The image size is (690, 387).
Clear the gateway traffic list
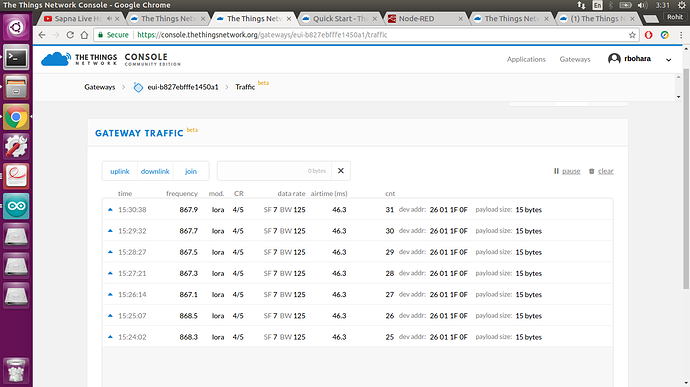(x=601, y=171)
